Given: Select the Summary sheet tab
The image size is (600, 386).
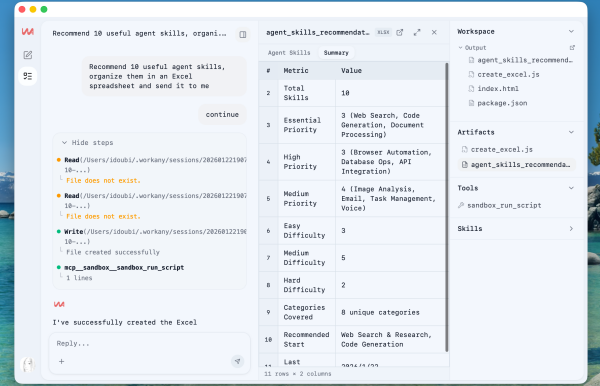Looking at the screenshot, I should point(336,53).
